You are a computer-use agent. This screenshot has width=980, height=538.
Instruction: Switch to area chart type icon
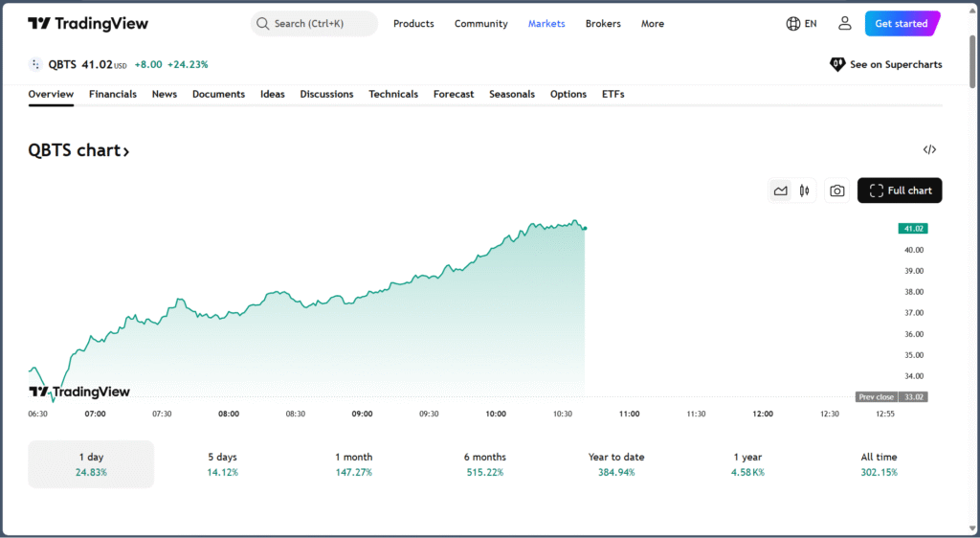pyautogui.click(x=781, y=191)
